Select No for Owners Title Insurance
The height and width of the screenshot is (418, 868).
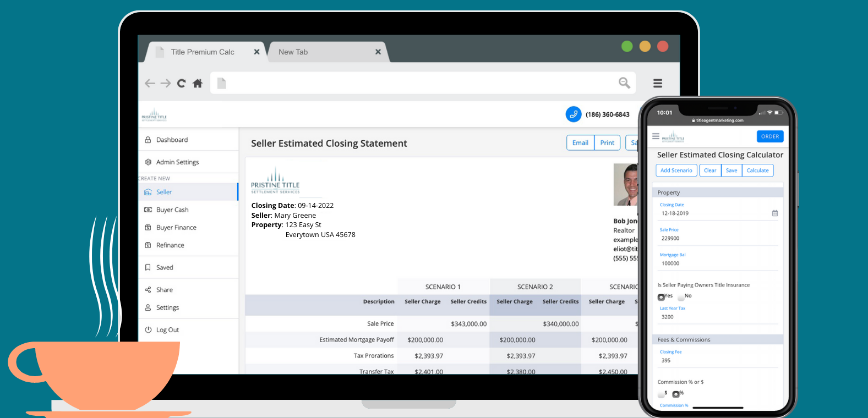(681, 297)
